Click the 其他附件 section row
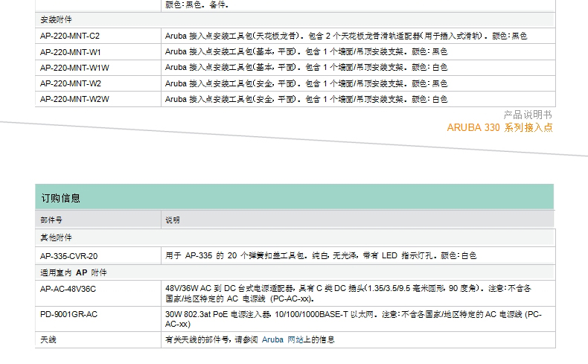The image size is (588, 364). tap(295, 237)
